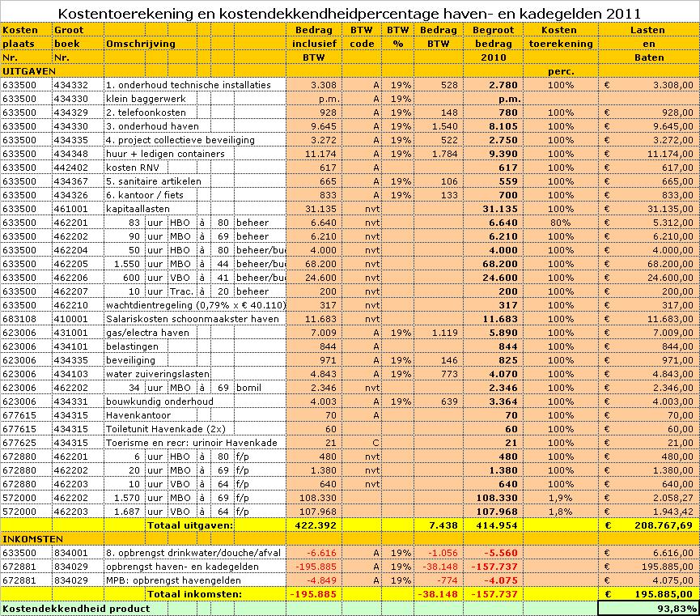Click grootboek number 434332
The image size is (700, 616).
point(71,85)
